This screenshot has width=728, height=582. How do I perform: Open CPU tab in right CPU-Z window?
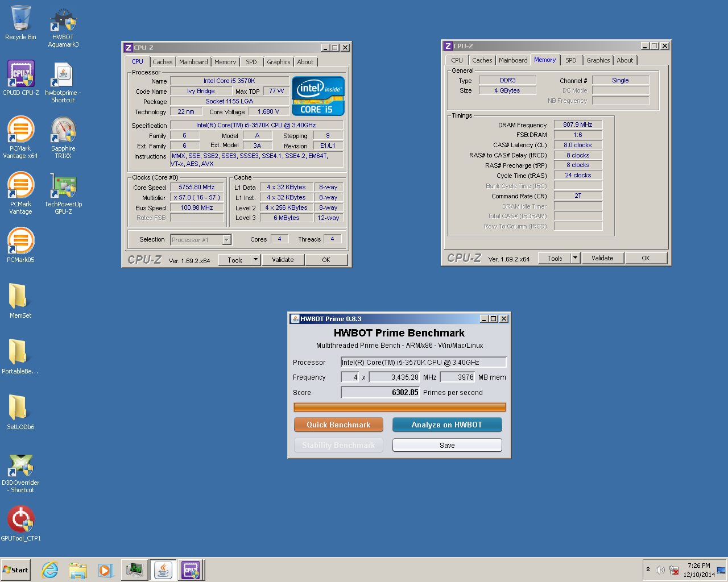(457, 60)
